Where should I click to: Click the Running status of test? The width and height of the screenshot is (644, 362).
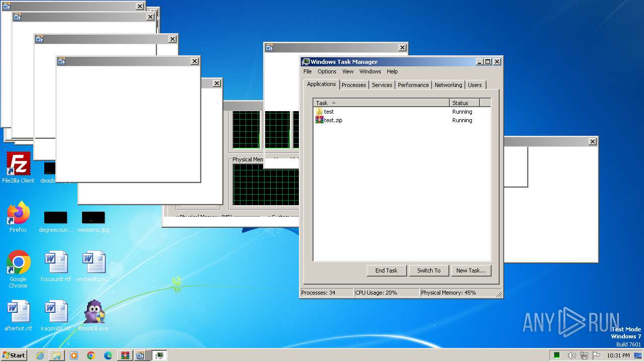click(x=462, y=112)
